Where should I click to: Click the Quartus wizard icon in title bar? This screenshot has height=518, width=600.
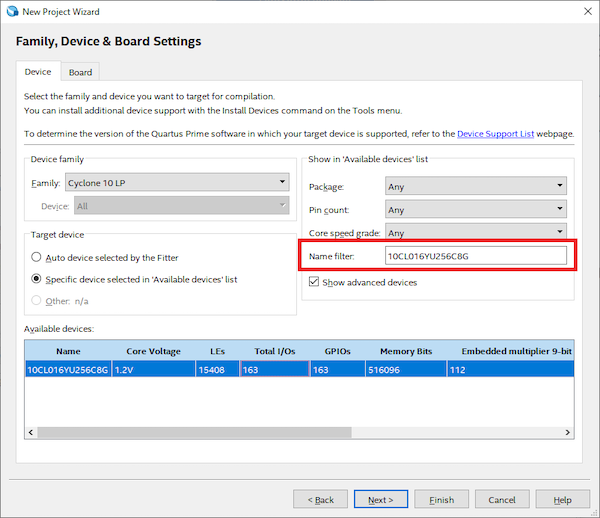tap(12, 11)
